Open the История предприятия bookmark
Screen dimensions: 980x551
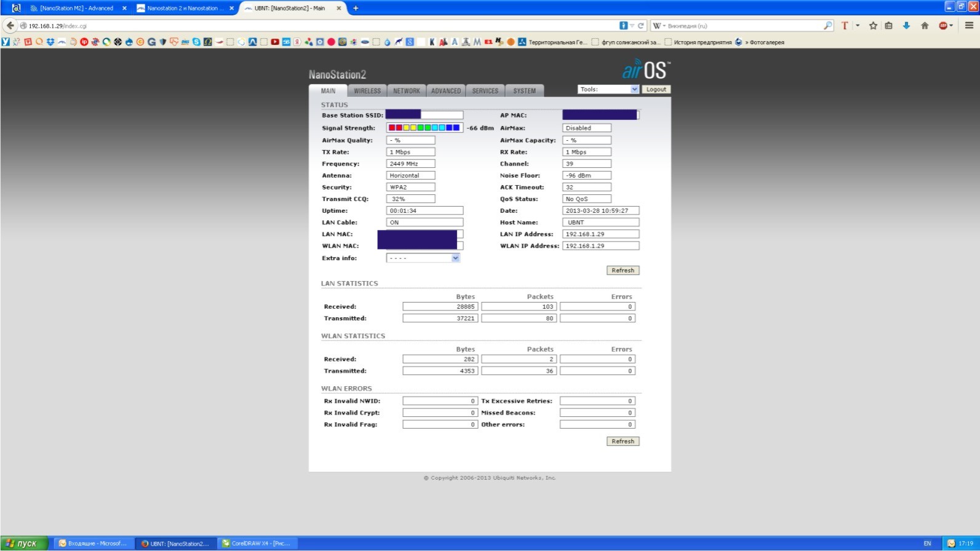pos(698,42)
